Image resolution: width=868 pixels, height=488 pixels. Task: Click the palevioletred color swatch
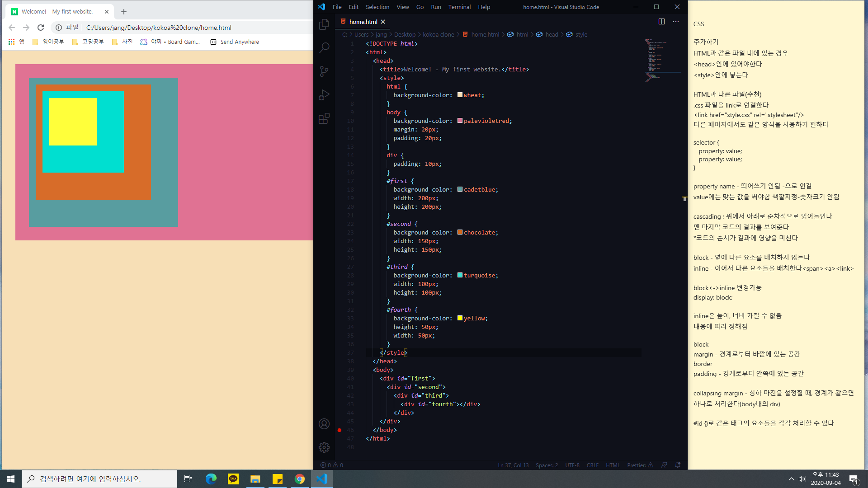point(460,121)
